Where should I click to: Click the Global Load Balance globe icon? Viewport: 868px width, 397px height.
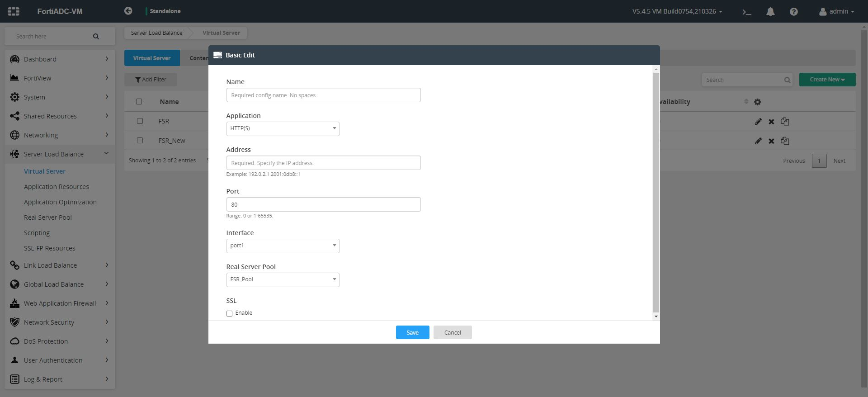pyautogui.click(x=15, y=284)
